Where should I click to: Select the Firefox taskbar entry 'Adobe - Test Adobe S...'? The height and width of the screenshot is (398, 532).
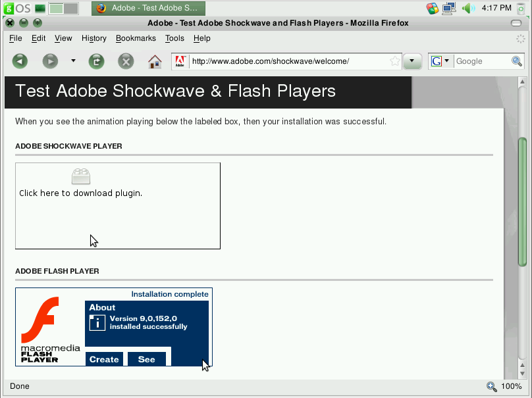[x=148, y=8]
